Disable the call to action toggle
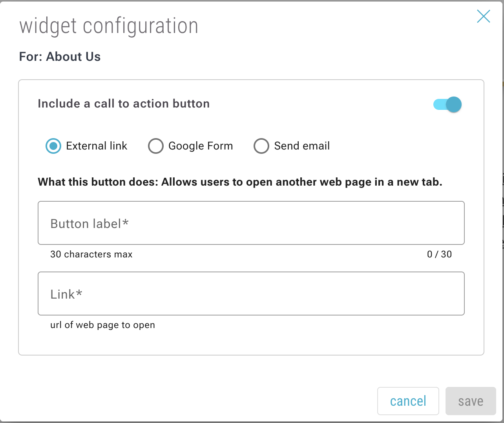Screen dimensions: 504x423 [448, 104]
